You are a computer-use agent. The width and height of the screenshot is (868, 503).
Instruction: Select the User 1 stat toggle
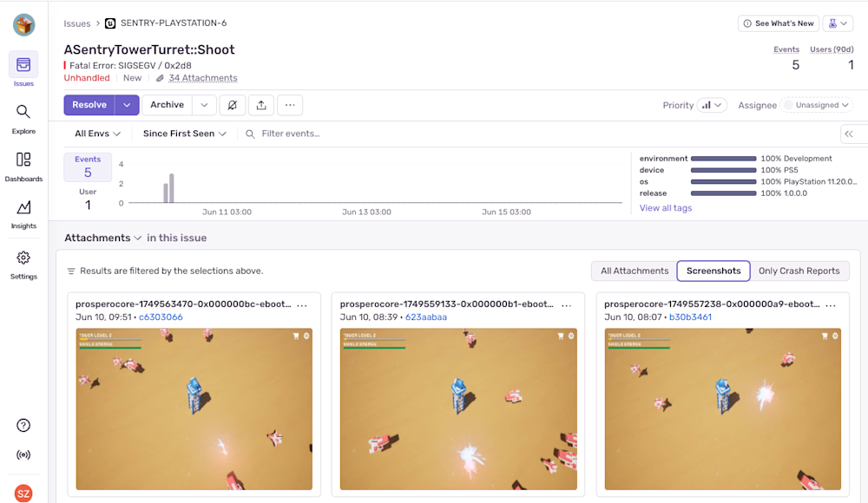(x=88, y=199)
